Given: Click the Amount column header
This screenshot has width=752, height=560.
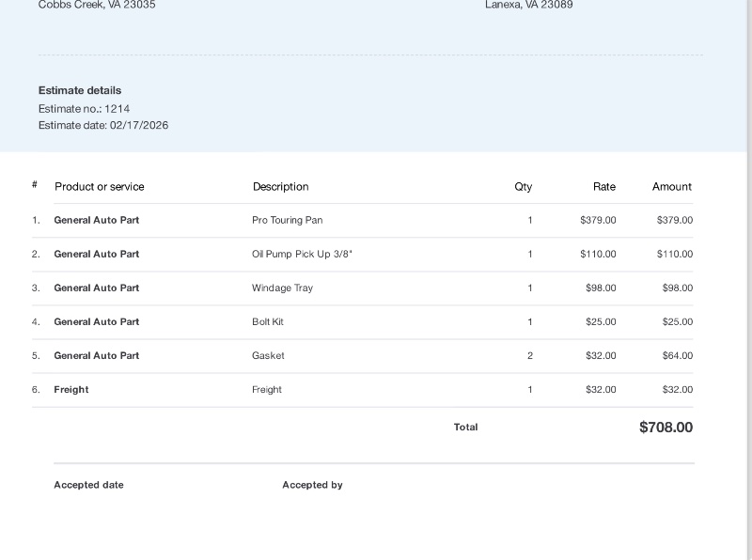Looking at the screenshot, I should (x=671, y=186).
